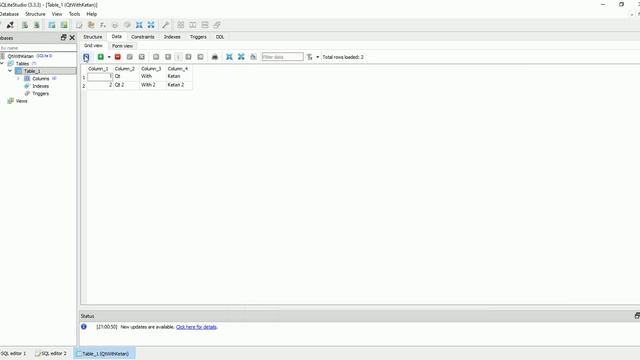Open the 'Click here for details' link
Image resolution: width=640 pixels, height=360 pixels.
[x=196, y=327]
